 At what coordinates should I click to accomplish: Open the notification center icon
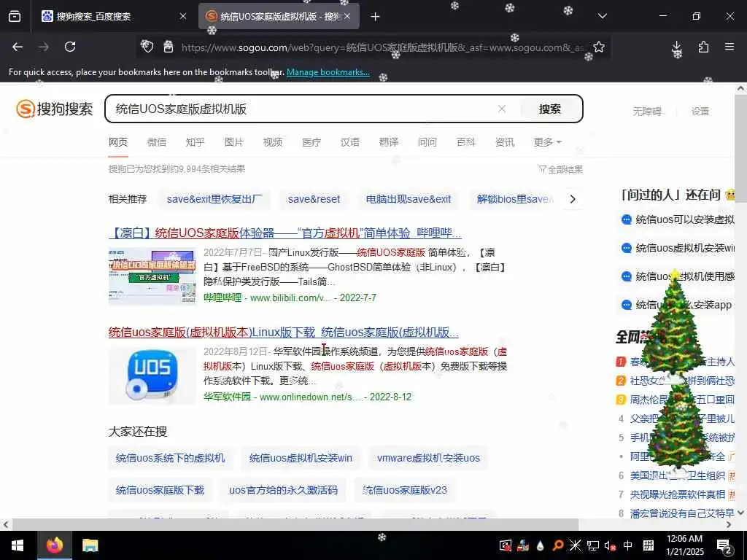(x=724, y=547)
